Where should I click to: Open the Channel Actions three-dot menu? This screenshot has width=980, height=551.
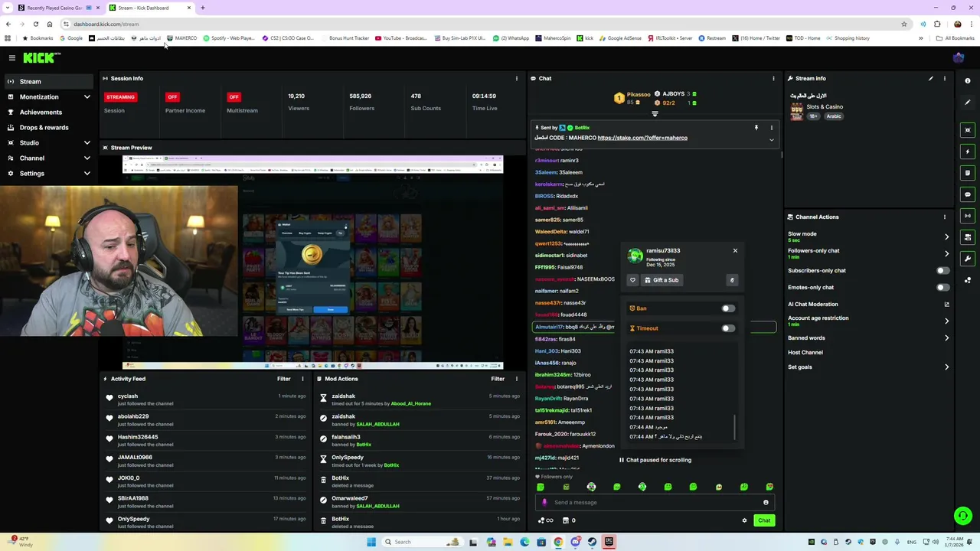pos(944,217)
